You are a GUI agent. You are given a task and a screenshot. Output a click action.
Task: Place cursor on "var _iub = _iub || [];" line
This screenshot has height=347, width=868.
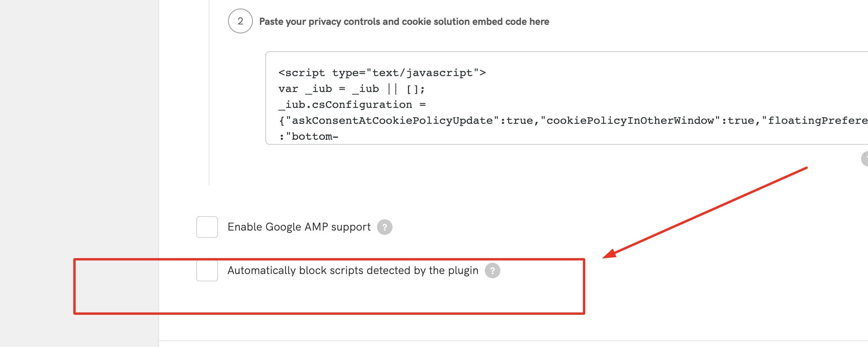[x=352, y=89]
